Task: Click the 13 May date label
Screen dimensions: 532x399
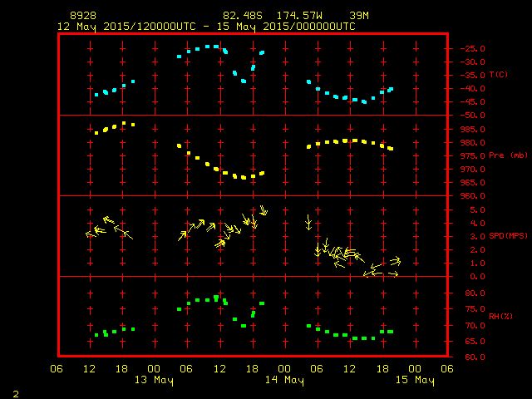Action: pyautogui.click(x=154, y=380)
